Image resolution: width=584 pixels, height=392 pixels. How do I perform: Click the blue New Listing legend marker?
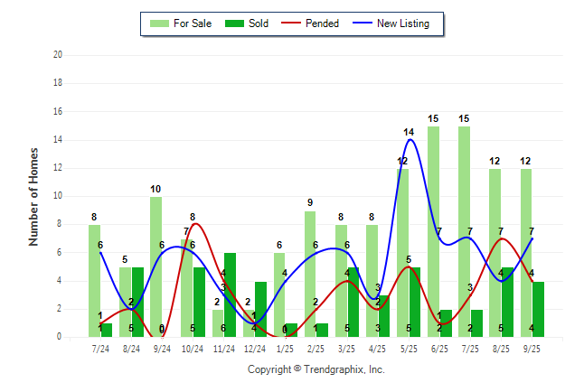363,23
